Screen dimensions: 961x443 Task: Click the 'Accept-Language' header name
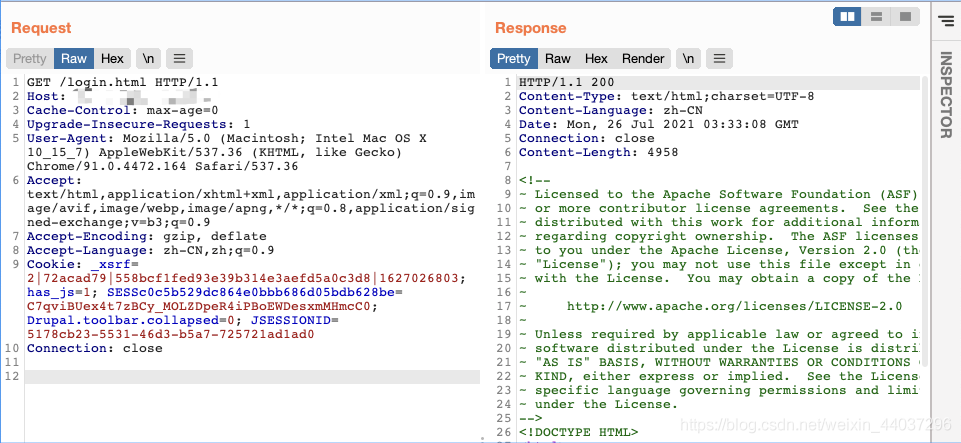(86, 251)
